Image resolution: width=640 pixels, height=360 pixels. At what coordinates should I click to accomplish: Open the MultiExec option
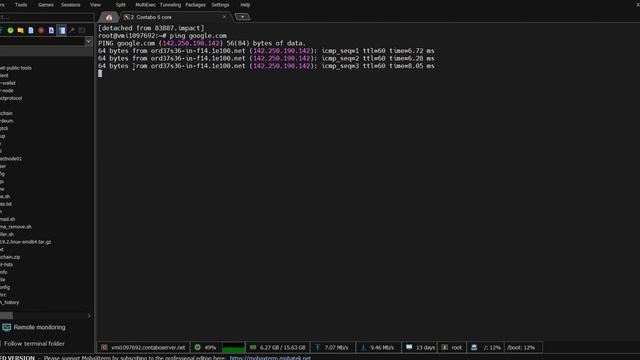[145, 5]
